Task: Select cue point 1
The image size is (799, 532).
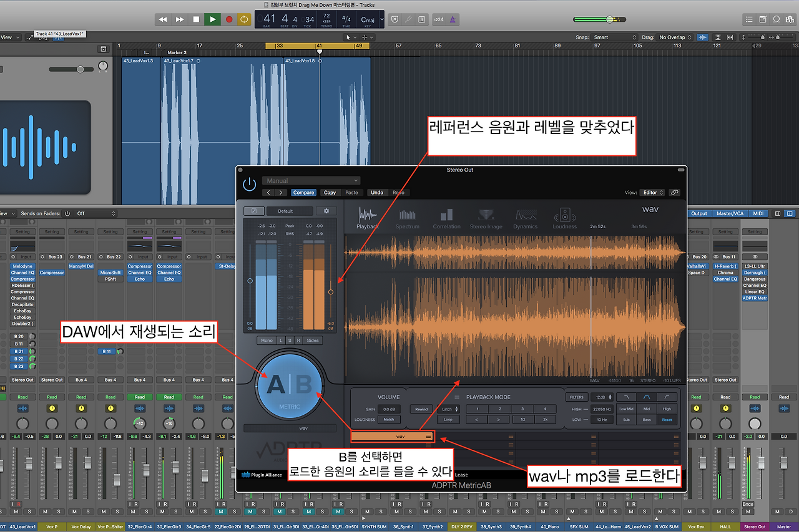Action: [478, 409]
